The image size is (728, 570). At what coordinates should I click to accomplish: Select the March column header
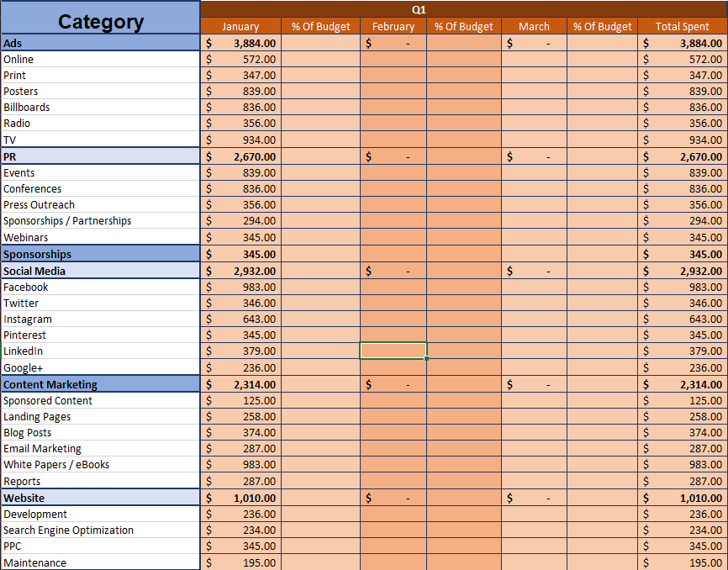(534, 26)
